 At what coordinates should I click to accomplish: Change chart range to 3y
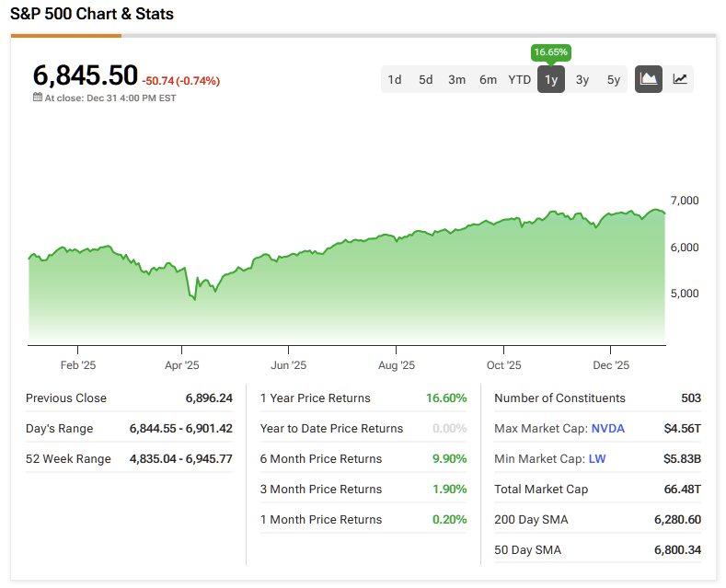[x=582, y=79]
